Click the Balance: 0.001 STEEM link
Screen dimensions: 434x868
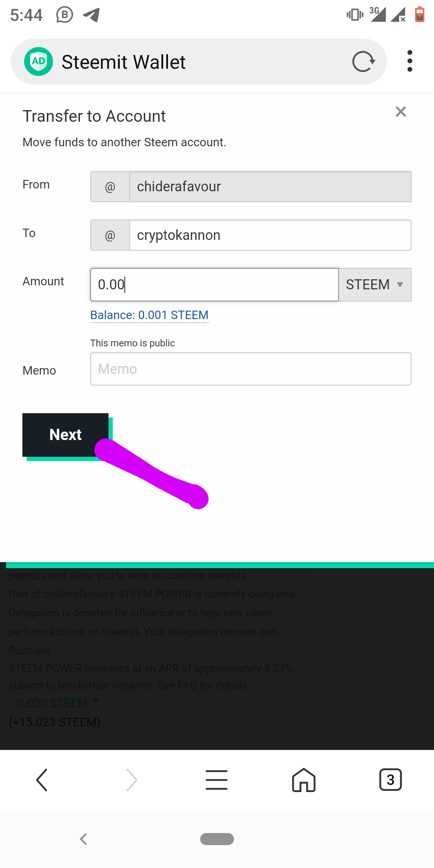coord(149,315)
